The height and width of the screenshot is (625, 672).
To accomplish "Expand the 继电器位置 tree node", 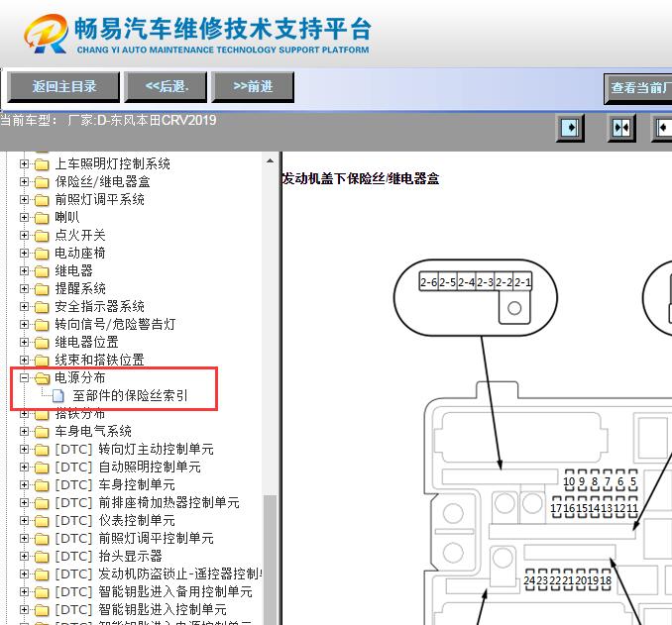I will point(25,343).
